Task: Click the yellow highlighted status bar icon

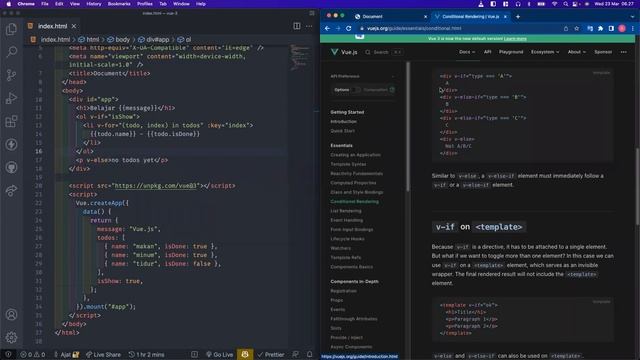Action: [245, 355]
